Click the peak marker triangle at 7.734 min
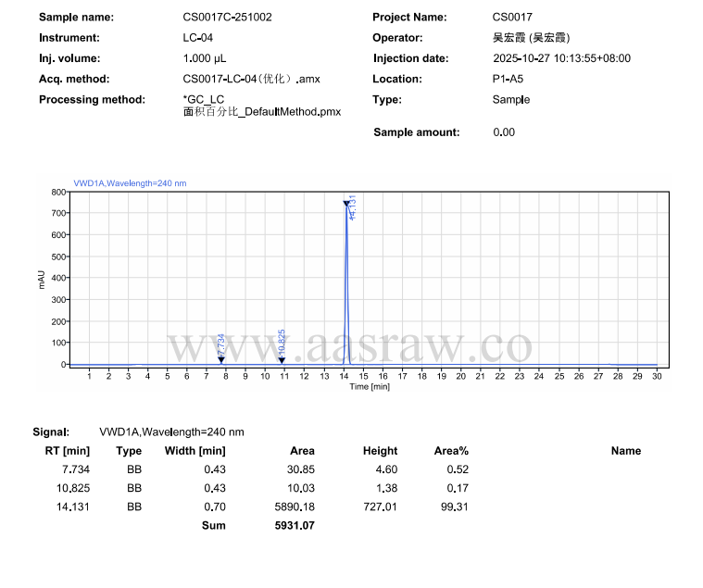 (x=220, y=359)
